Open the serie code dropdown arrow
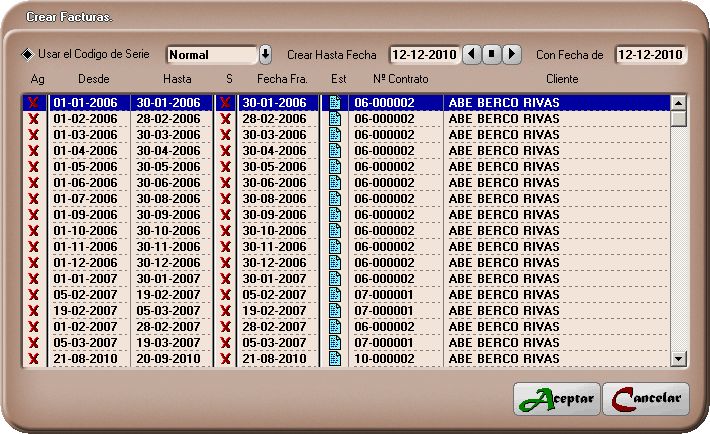The image size is (710, 434). [265, 54]
